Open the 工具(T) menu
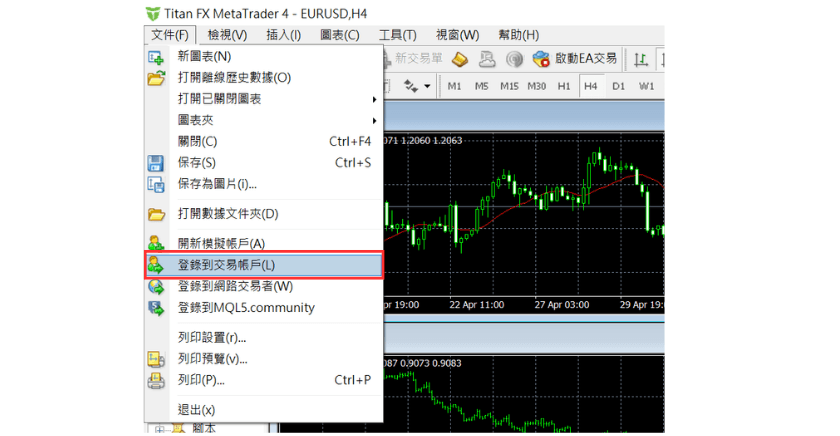Viewport: 840px width, 436px height. coord(398,35)
